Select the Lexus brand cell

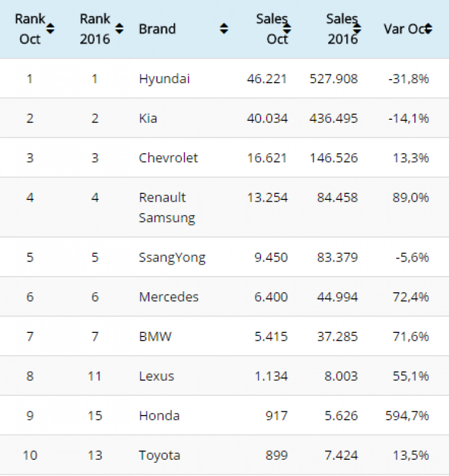coord(156,376)
